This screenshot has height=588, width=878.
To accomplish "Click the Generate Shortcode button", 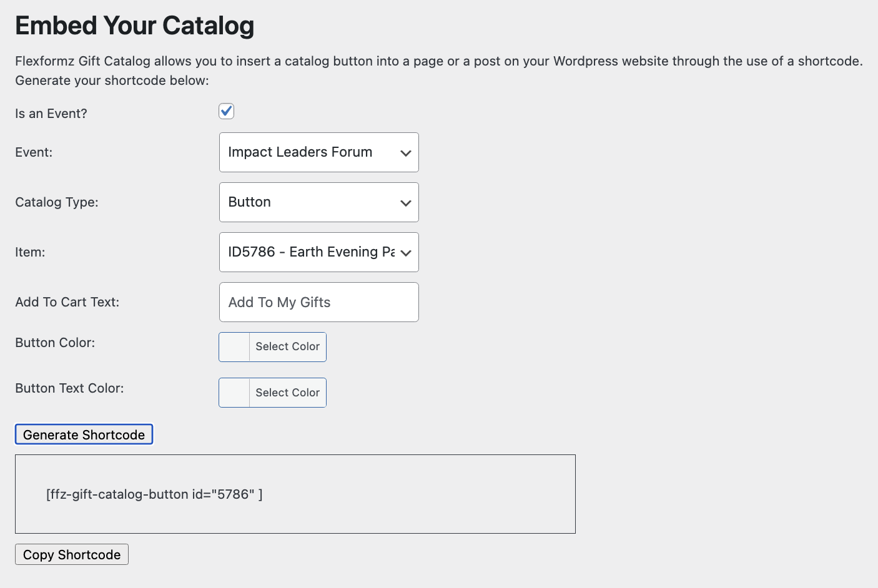I will 84,434.
